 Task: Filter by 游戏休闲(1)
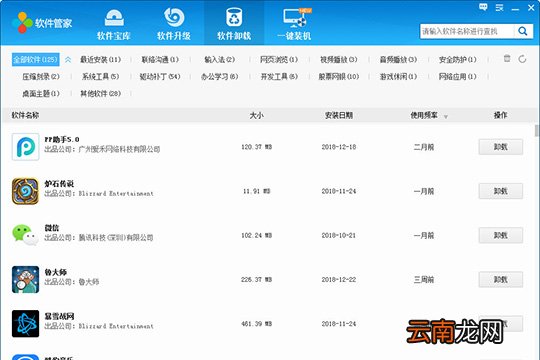pyautogui.click(x=398, y=76)
